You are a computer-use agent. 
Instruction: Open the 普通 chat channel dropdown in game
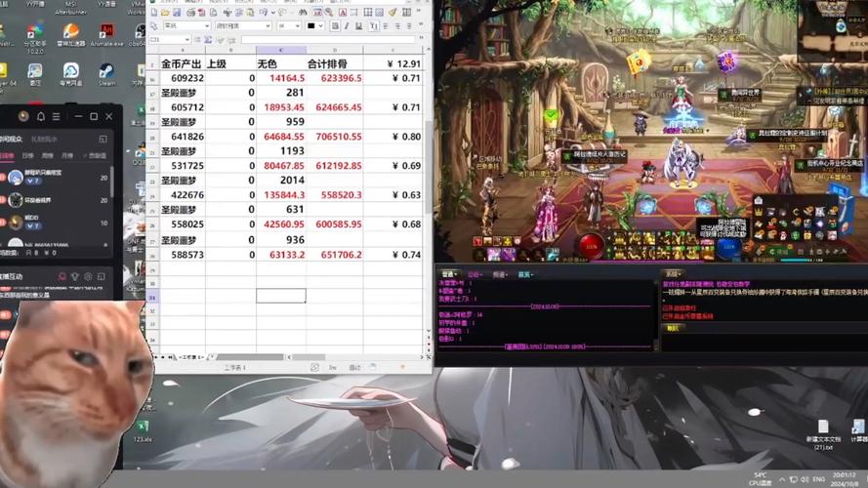click(449, 274)
